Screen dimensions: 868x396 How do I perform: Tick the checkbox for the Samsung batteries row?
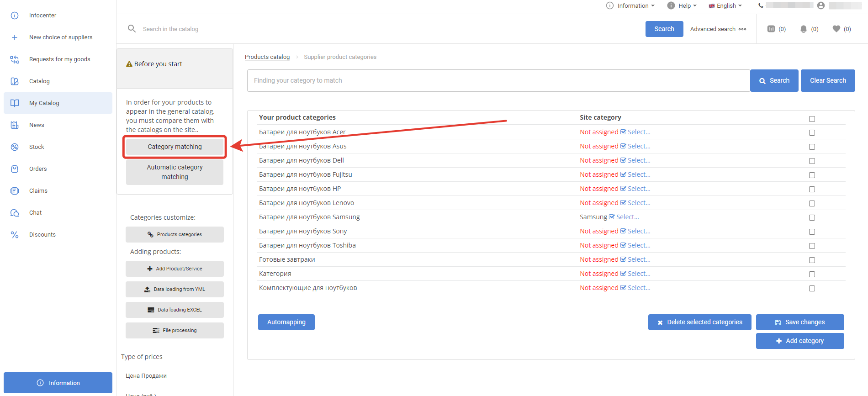click(x=812, y=217)
